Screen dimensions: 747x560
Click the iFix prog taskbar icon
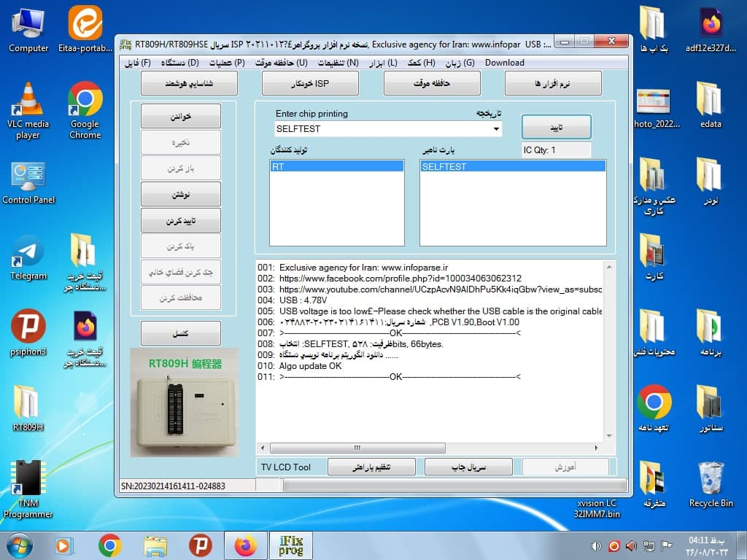coord(290,545)
